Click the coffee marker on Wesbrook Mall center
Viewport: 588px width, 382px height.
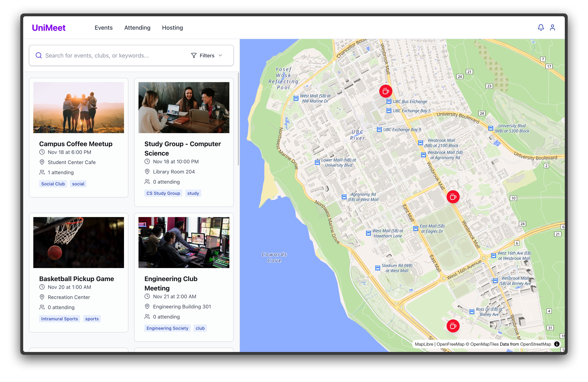click(x=453, y=197)
